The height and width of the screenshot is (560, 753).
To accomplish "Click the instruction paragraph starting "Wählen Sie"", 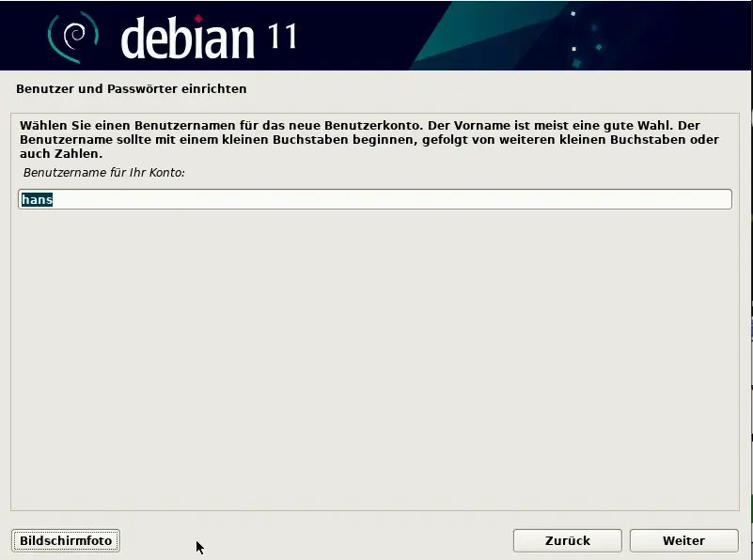I will (367, 139).
